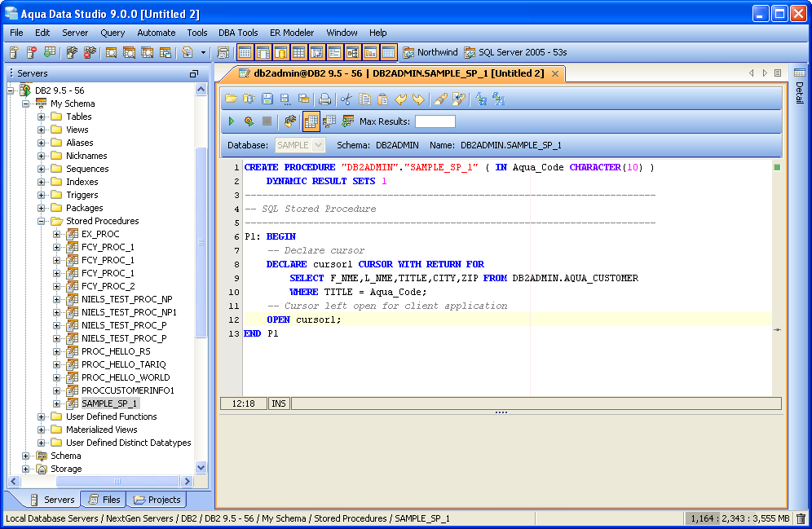Click the Cut scissors icon
Image resolution: width=812 pixels, height=529 pixels.
coord(346,99)
